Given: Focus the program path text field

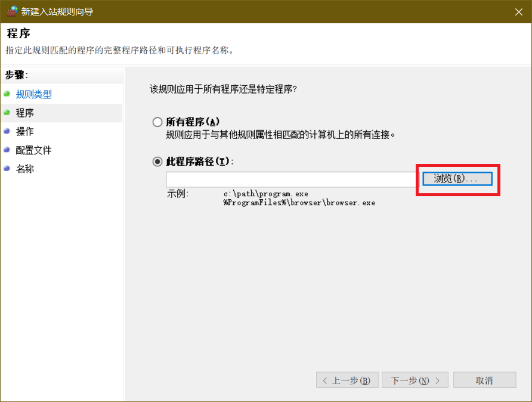Looking at the screenshot, I should [293, 180].
